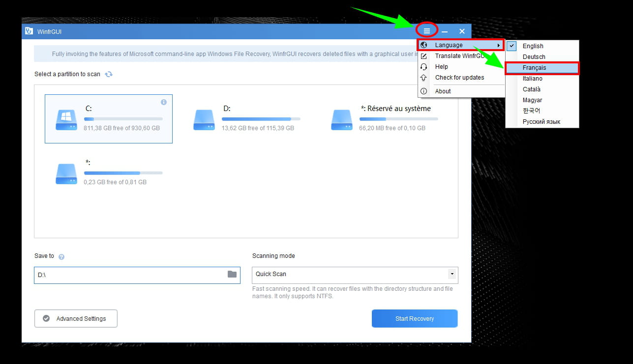
Task: Click the globe icon next to Language
Action: [x=424, y=45]
